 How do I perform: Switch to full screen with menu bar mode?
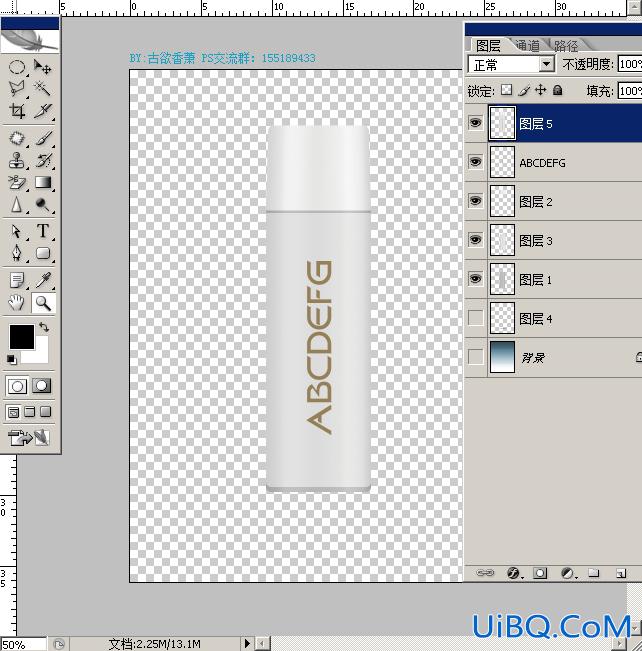point(29,412)
